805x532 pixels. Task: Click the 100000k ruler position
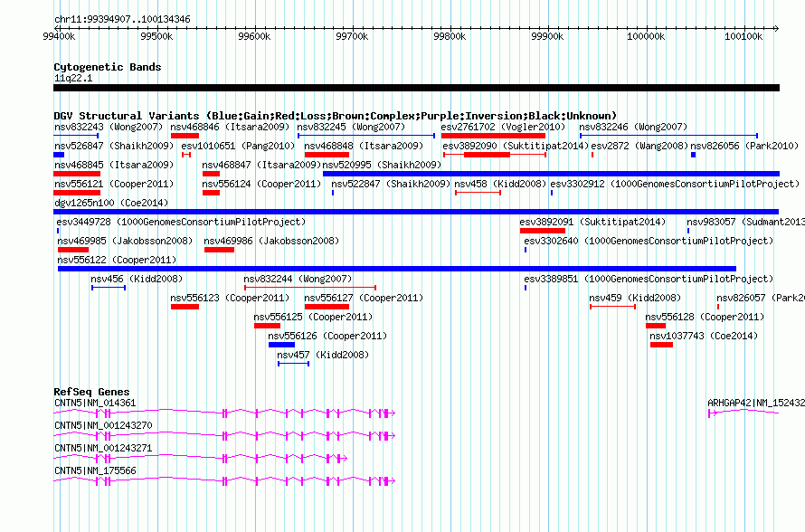click(645, 36)
